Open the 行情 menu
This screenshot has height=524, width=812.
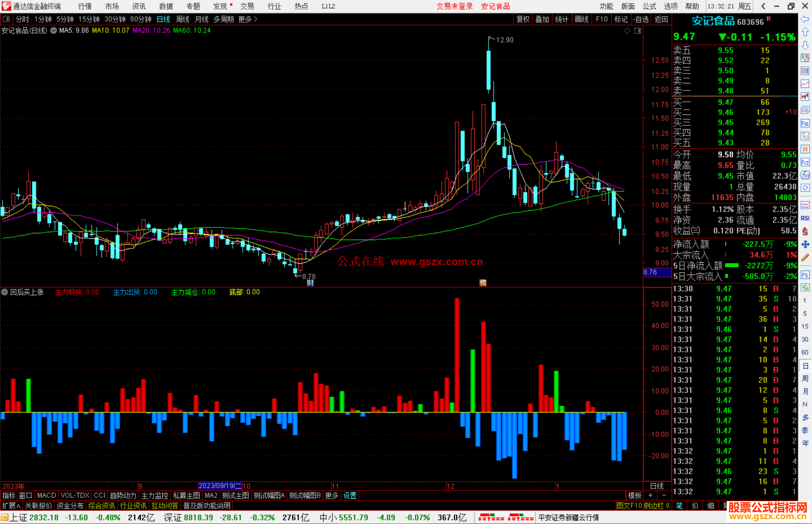coord(85,6)
